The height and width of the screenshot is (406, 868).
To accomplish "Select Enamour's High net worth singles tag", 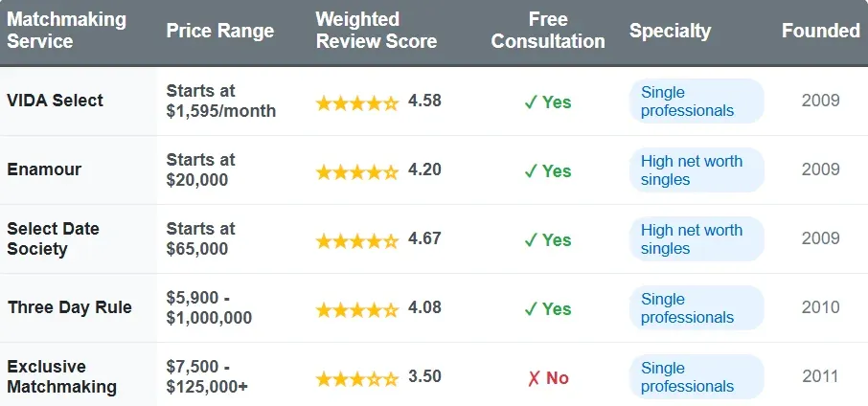I will (x=697, y=170).
